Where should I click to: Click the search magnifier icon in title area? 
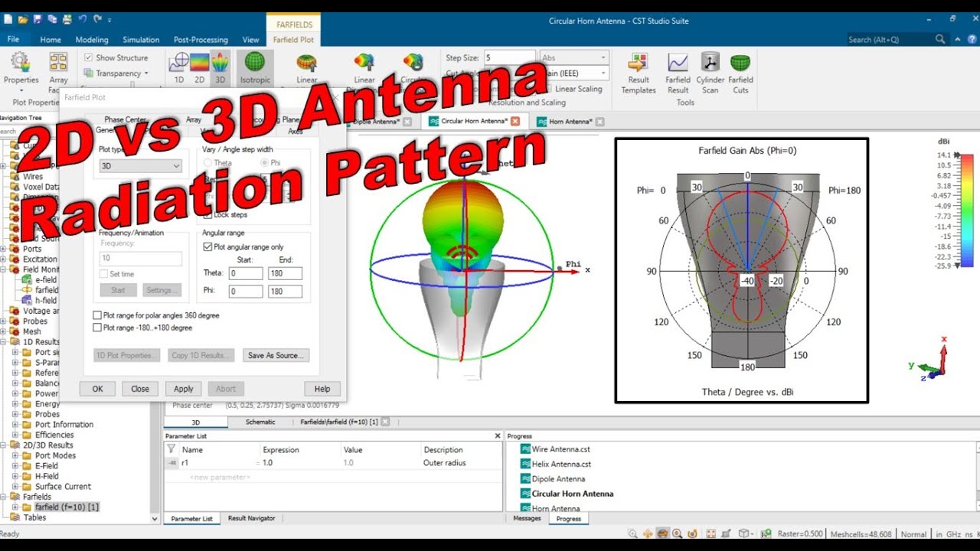940,39
